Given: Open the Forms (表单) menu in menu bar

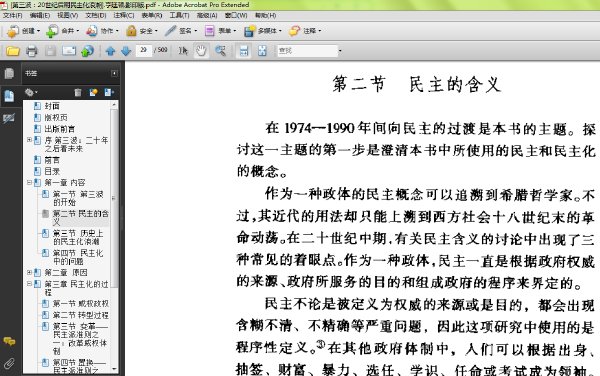Looking at the screenshot, I should pyautogui.click(x=152, y=15).
